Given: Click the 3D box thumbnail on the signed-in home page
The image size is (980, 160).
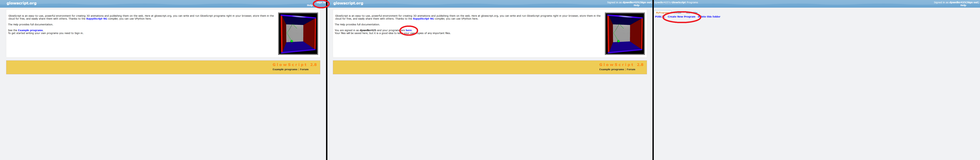Looking at the screenshot, I should [625, 34].
